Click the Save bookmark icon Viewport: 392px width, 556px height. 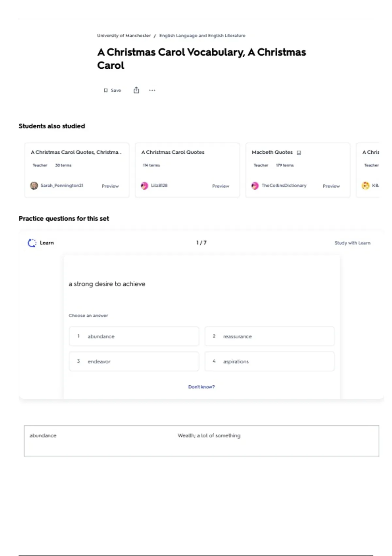pyautogui.click(x=106, y=90)
